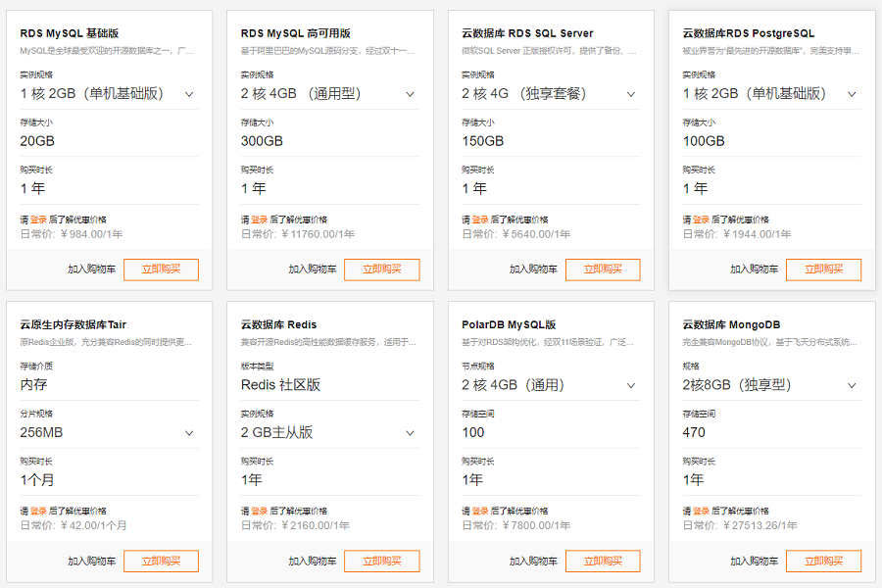Follow the 登录 link on the MongoDB card
Screen dimensions: 882x588
point(701,511)
